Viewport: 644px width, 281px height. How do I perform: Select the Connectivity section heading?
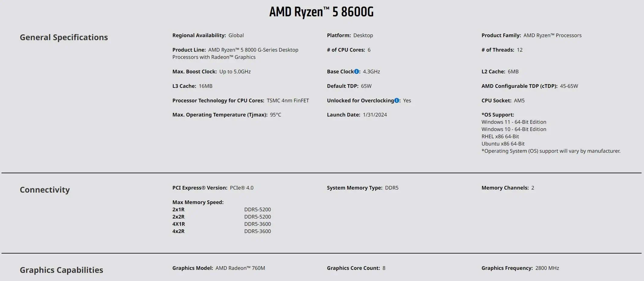click(45, 190)
